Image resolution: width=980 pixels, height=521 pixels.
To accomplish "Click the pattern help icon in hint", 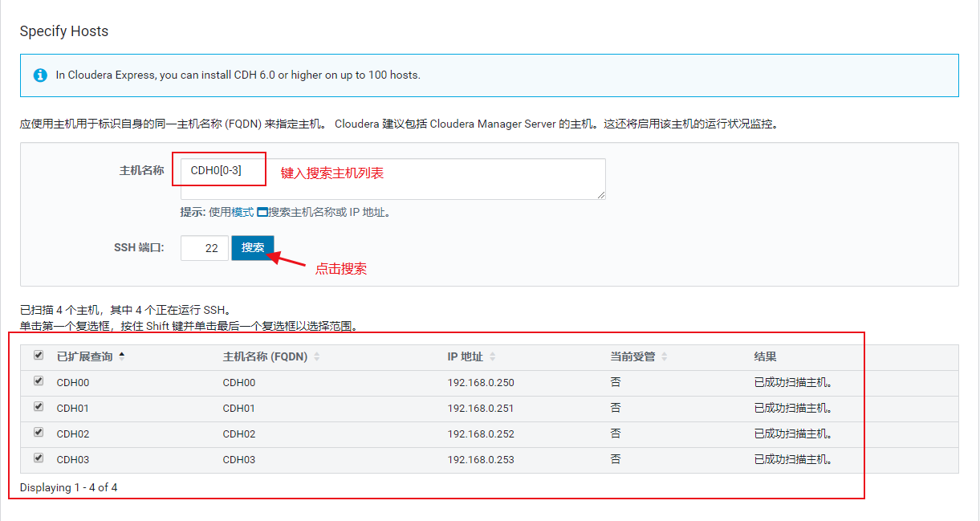I will pyautogui.click(x=262, y=213).
